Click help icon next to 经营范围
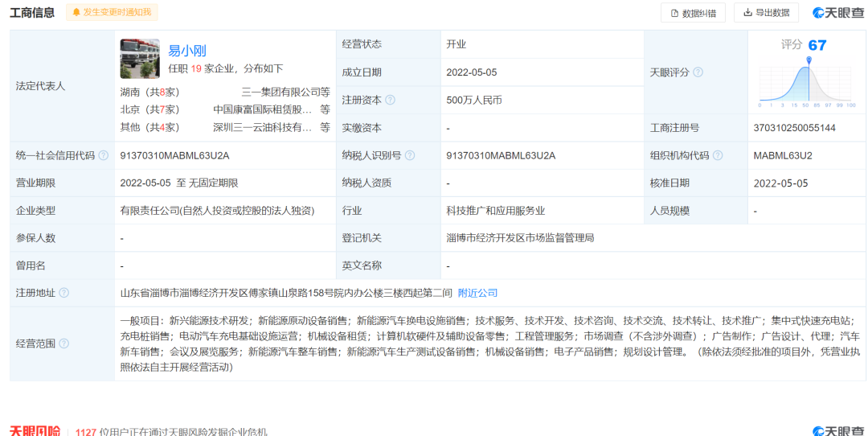Screen dimensions: 868x436 (63, 343)
